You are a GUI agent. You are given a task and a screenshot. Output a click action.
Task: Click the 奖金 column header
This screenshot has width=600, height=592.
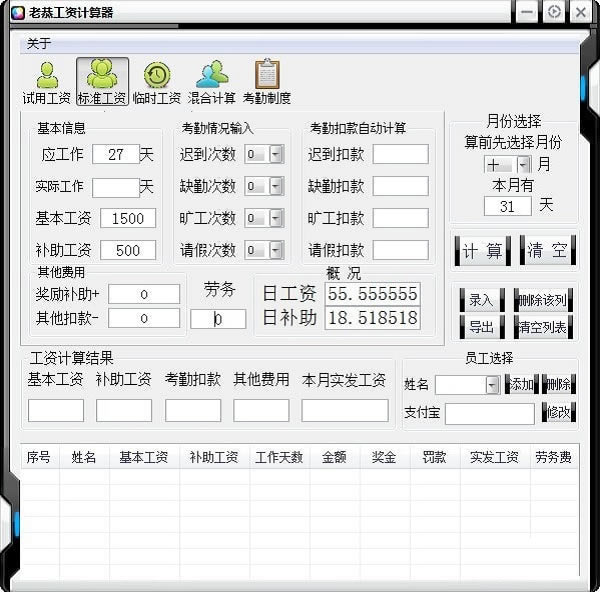tap(384, 457)
